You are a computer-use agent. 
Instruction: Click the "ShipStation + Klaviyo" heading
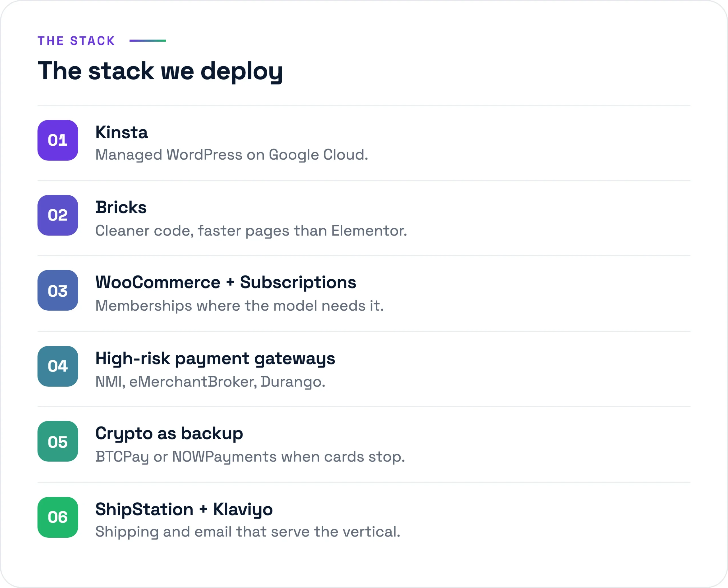(184, 510)
